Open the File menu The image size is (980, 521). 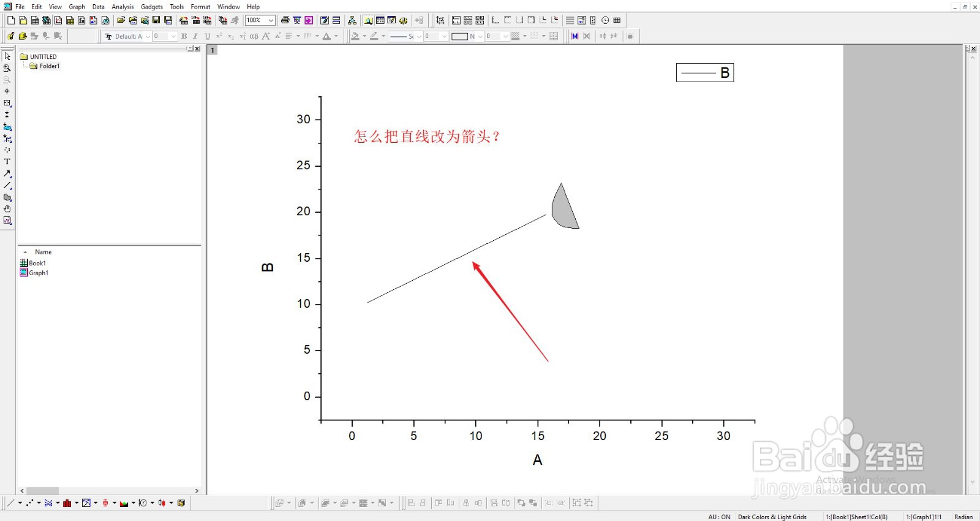20,7
